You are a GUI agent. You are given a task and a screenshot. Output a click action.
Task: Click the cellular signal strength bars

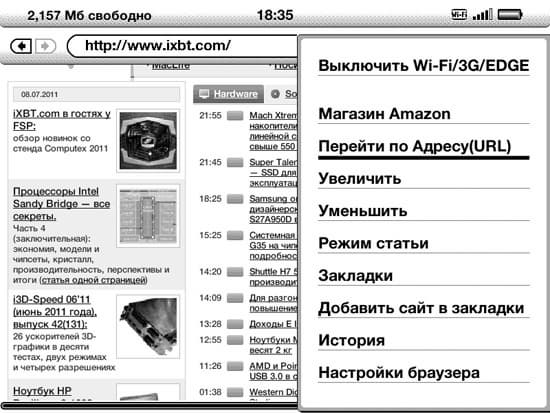click(482, 14)
